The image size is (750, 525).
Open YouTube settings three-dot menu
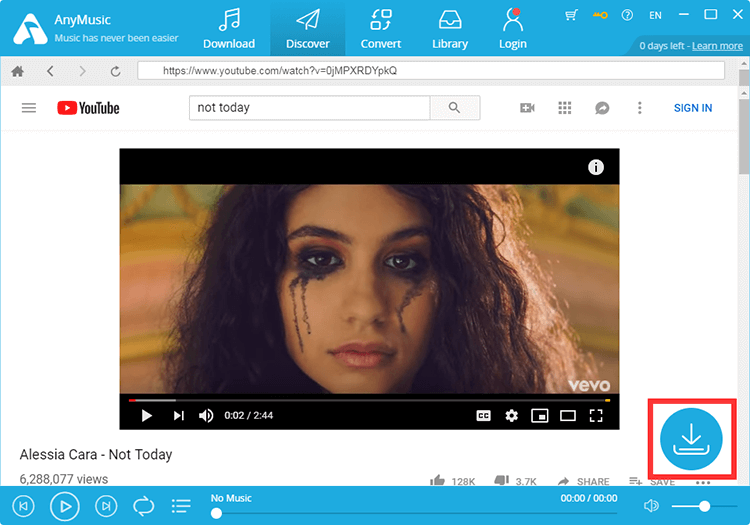coord(640,108)
